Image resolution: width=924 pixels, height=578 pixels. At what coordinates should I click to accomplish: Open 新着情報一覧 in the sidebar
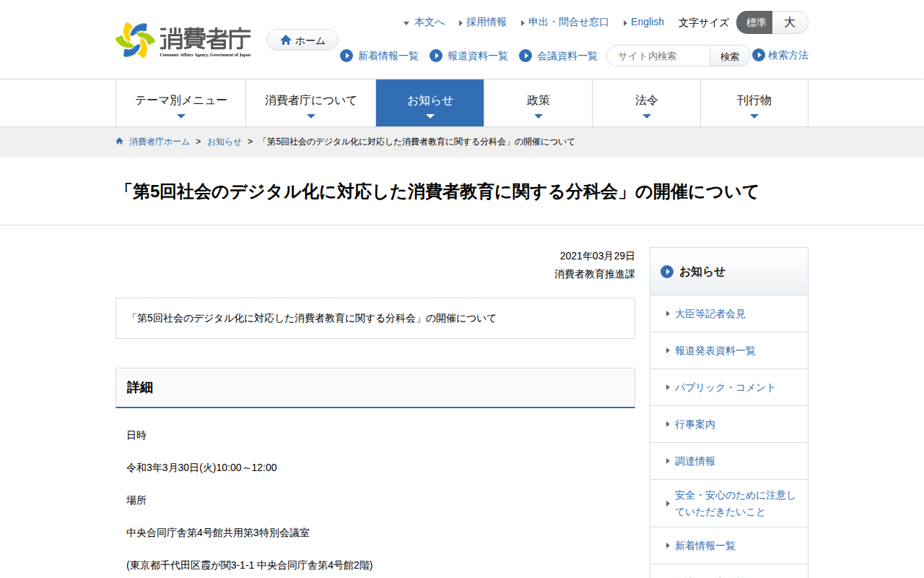point(705,546)
